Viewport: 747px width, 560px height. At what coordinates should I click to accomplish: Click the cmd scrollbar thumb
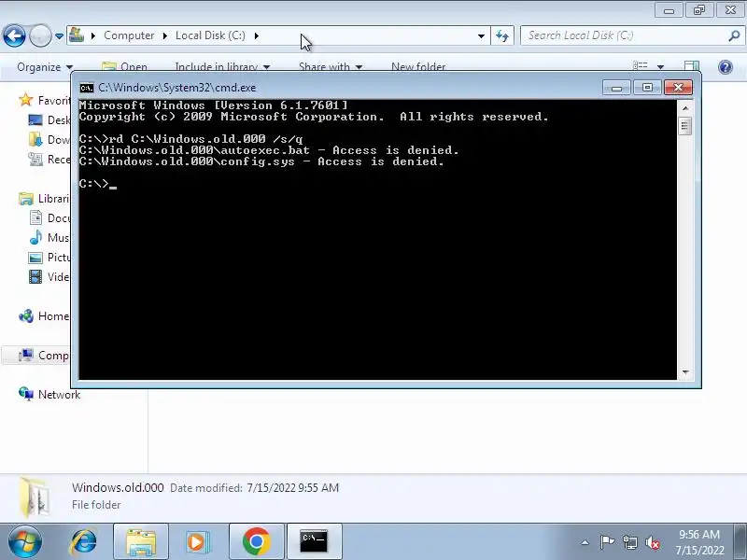685,126
